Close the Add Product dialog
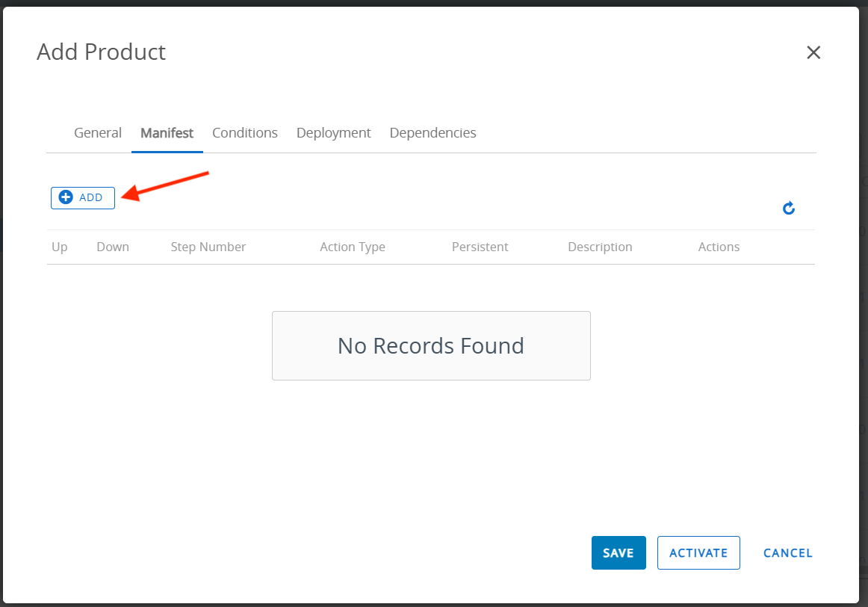Image resolution: width=868 pixels, height=607 pixels. pos(813,52)
